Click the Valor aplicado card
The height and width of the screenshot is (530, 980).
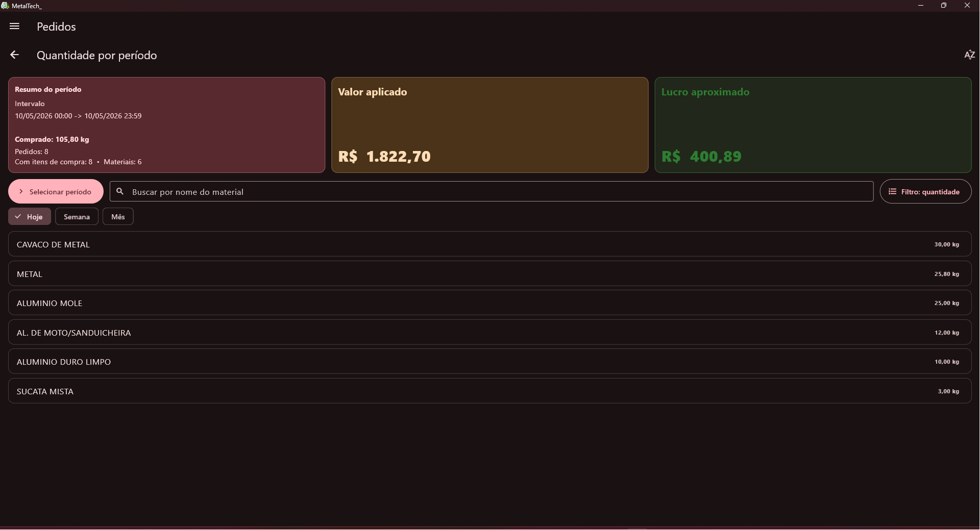(489, 125)
